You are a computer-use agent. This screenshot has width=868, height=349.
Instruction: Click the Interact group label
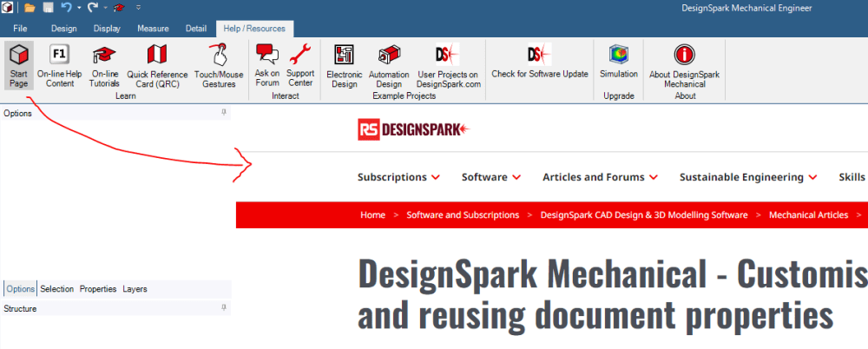(x=285, y=95)
